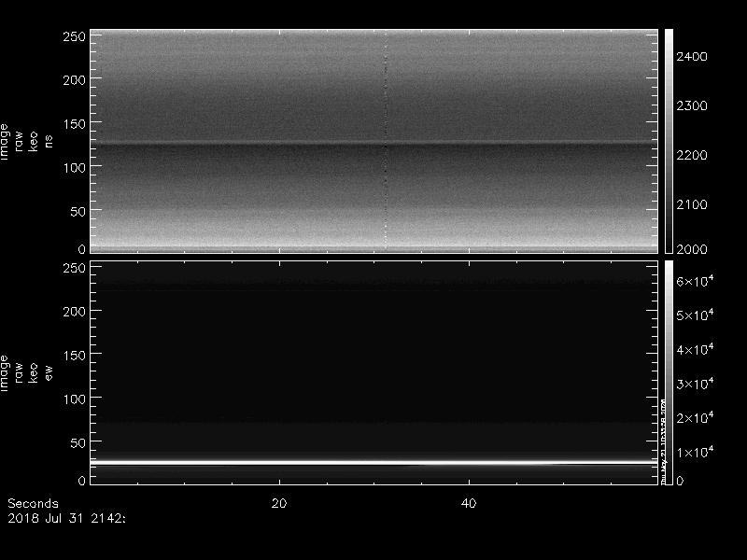Click the 5×10⁴ colorbar value
Screen dimensions: 747x560
(x=695, y=315)
